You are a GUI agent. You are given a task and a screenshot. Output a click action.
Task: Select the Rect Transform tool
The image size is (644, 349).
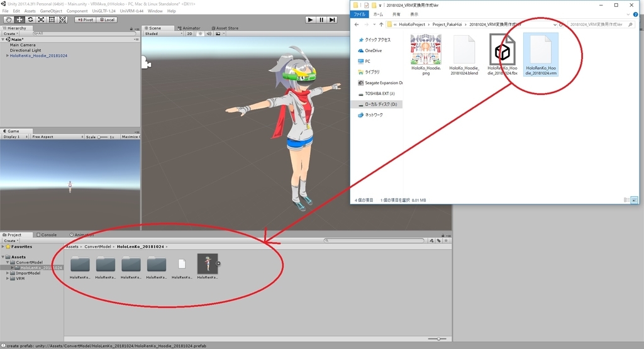[52, 19]
